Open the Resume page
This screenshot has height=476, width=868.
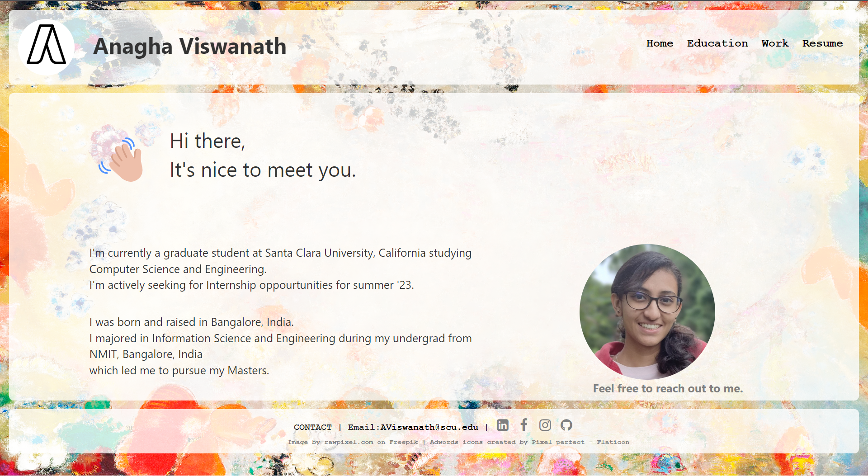pos(822,43)
